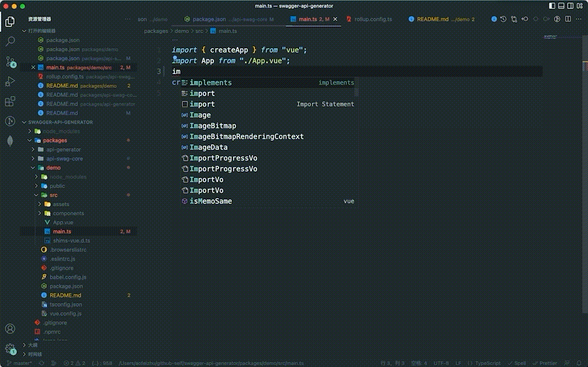The height and width of the screenshot is (367, 588).
Task: Open file history clock icon in editor toolbar
Action: 503,19
